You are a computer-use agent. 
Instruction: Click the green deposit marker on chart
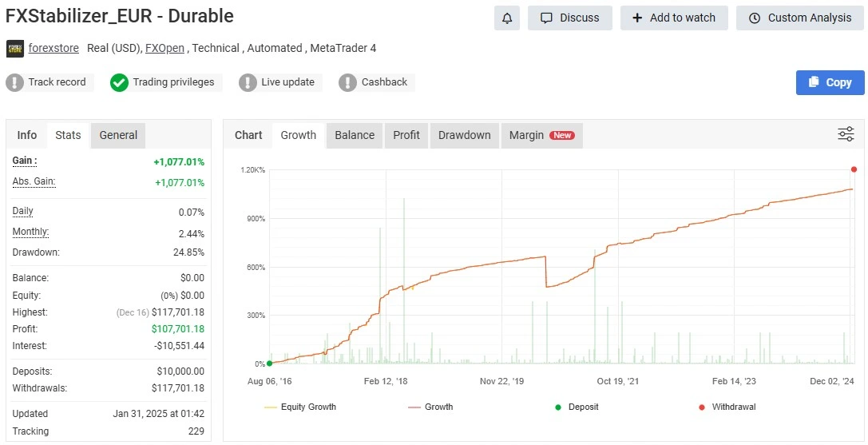tap(269, 364)
